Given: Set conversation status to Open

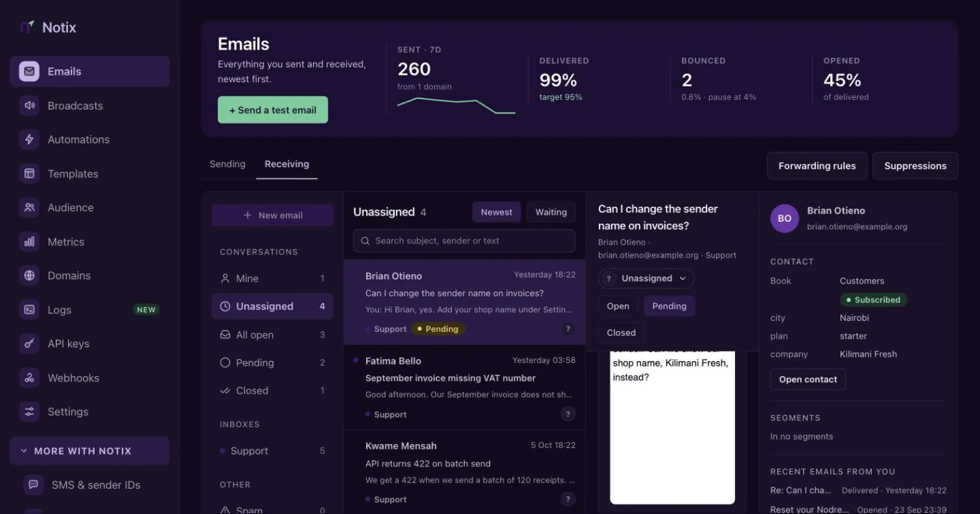Looking at the screenshot, I should click(x=618, y=306).
